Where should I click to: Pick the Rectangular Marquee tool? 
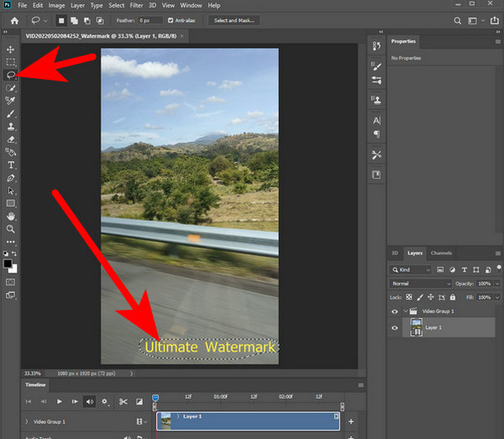pyautogui.click(x=11, y=62)
